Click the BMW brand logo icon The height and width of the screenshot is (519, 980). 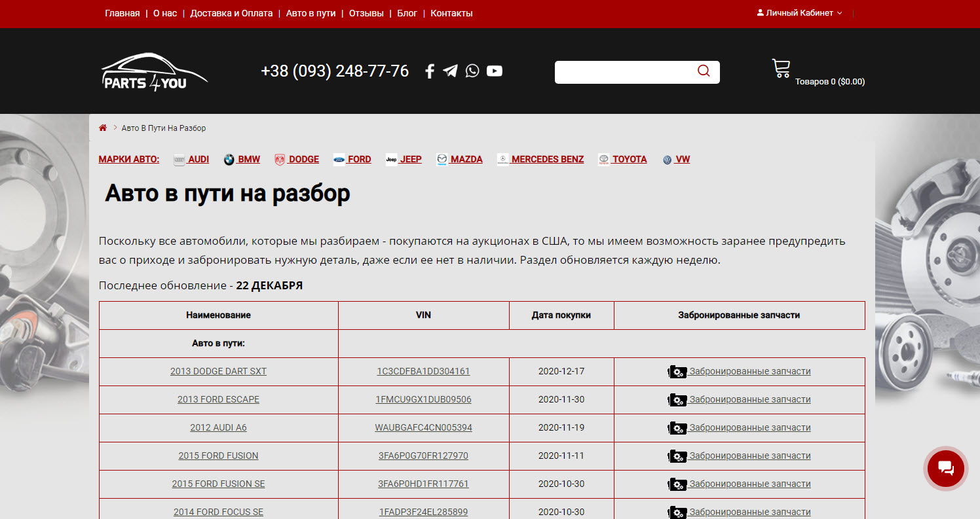[x=229, y=158]
